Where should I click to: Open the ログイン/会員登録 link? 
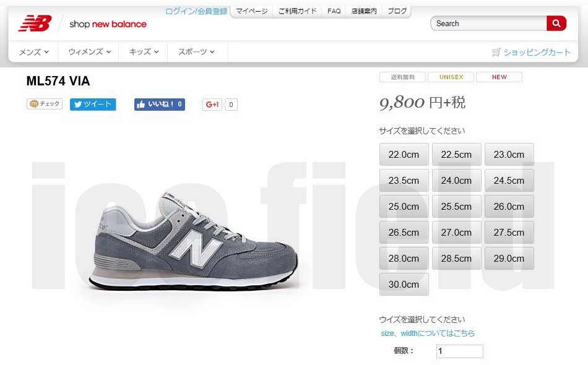click(x=196, y=11)
